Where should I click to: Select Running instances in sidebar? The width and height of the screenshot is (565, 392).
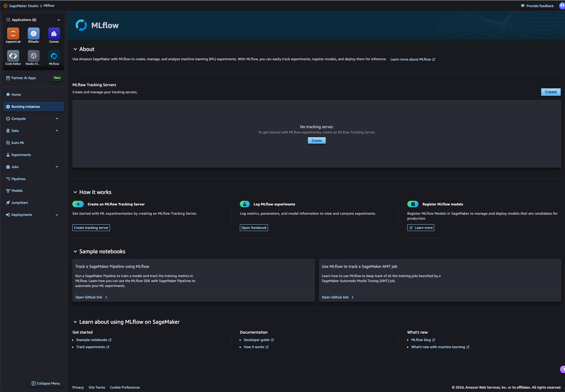(x=33, y=107)
